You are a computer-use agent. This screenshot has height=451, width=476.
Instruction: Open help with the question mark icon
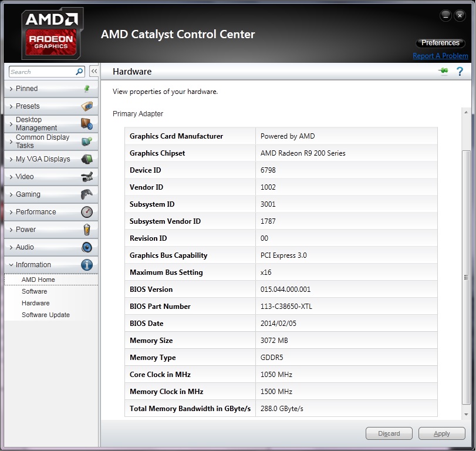(460, 72)
